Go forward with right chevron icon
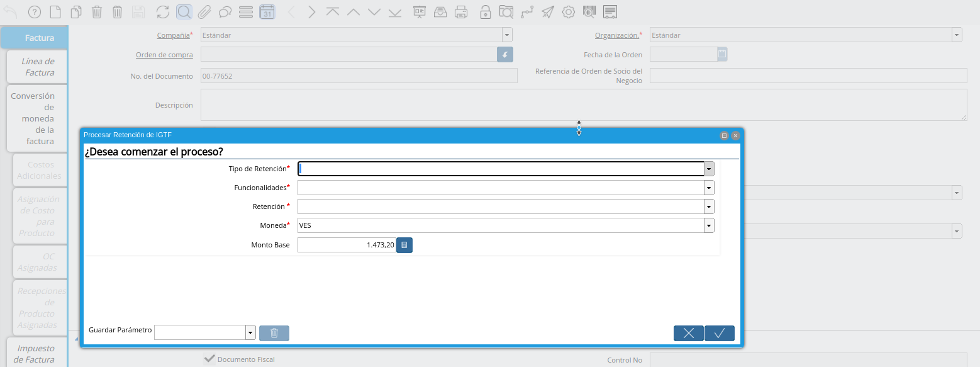980x367 pixels. click(312, 11)
